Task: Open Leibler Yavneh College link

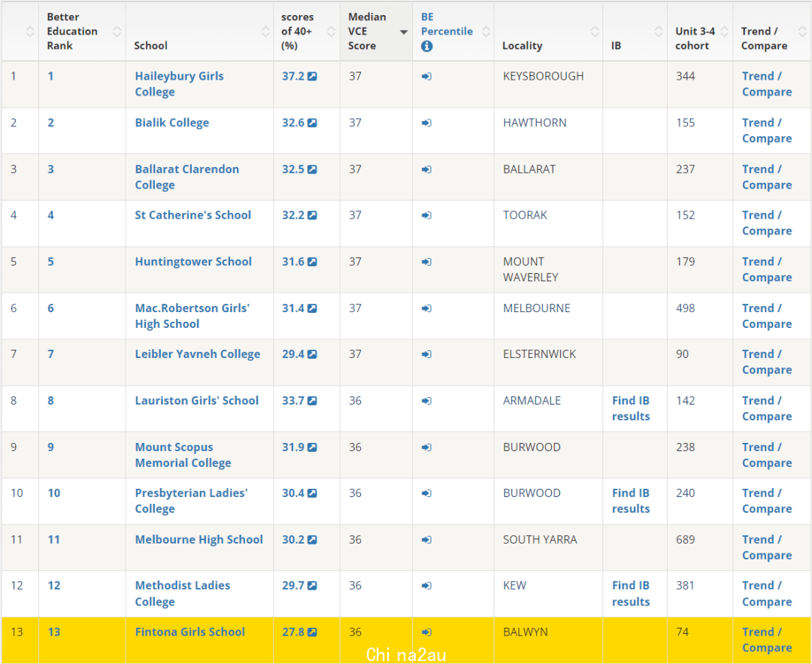Action: click(197, 354)
